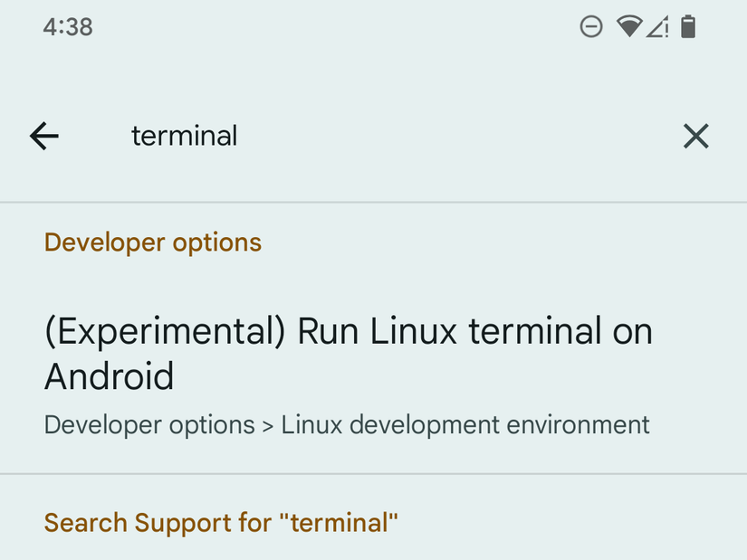Open Search Support for "terminal"
The image size is (747, 560).
221,522
